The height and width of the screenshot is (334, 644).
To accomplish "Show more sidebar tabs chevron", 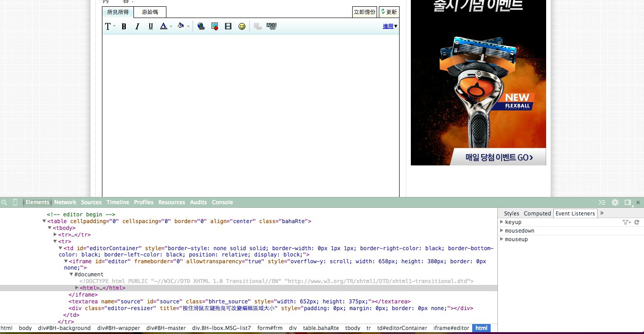I will click(602, 213).
